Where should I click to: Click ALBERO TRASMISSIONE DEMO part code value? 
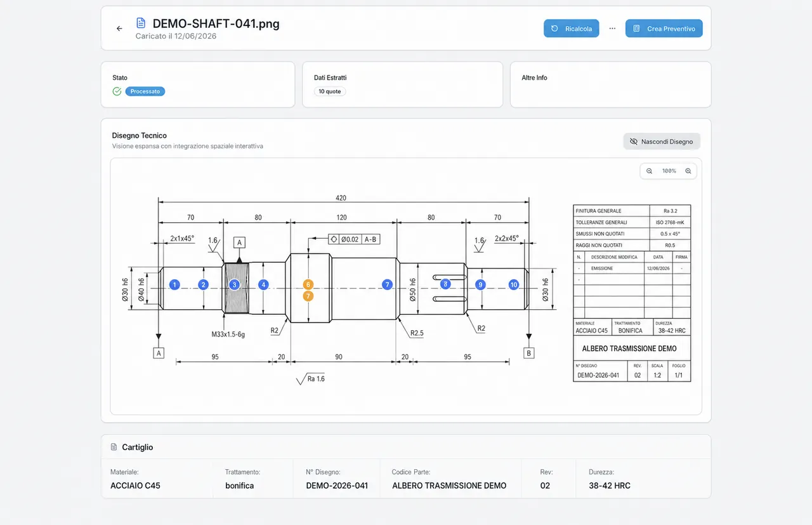pyautogui.click(x=449, y=486)
